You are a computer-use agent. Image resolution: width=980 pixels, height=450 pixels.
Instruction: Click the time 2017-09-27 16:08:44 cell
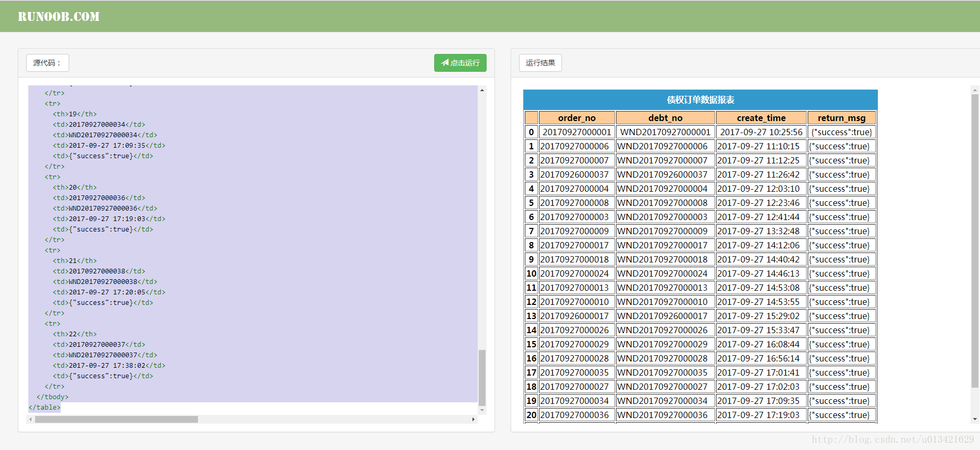pyautogui.click(x=761, y=344)
